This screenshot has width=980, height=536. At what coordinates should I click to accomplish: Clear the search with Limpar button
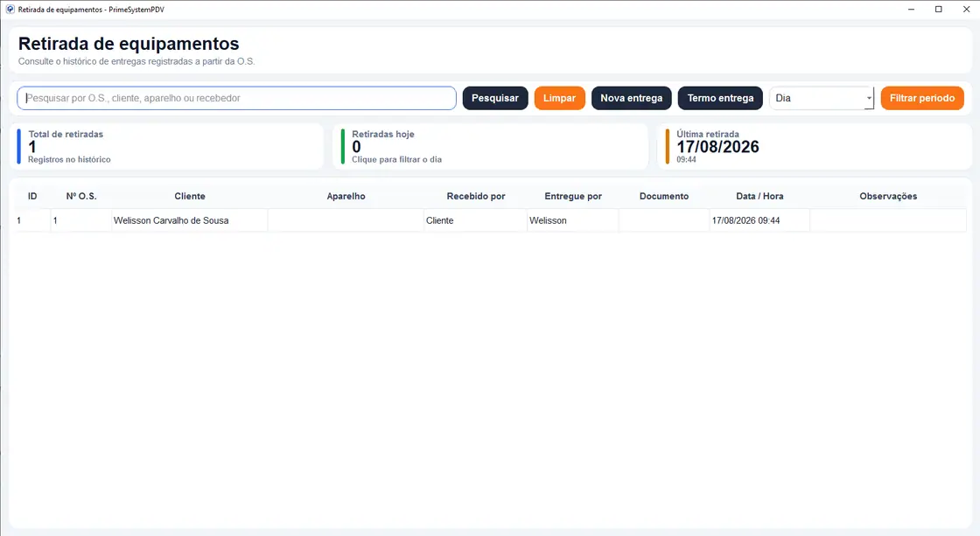559,98
